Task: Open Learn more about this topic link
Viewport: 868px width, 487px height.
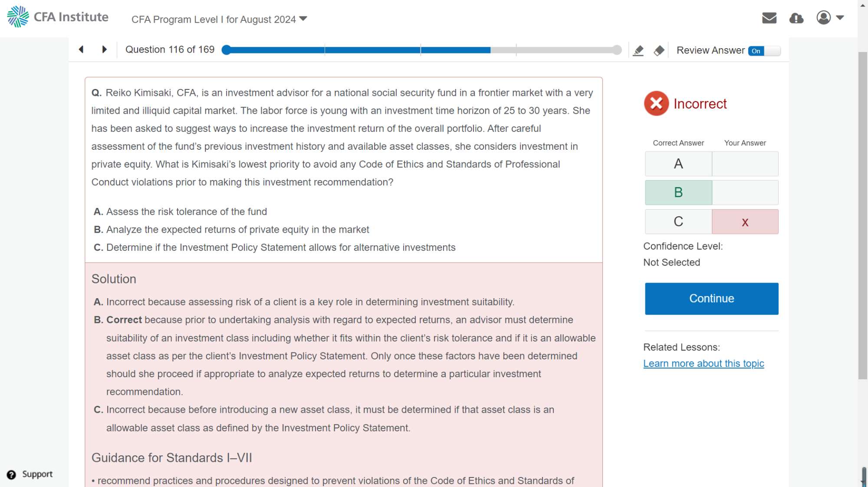Action: coord(704,364)
